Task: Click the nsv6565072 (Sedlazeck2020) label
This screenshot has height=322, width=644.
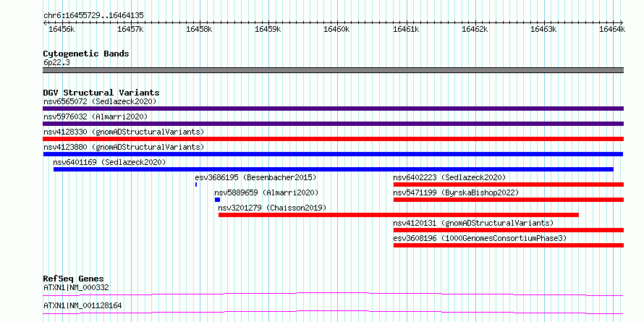Action: click(x=100, y=101)
